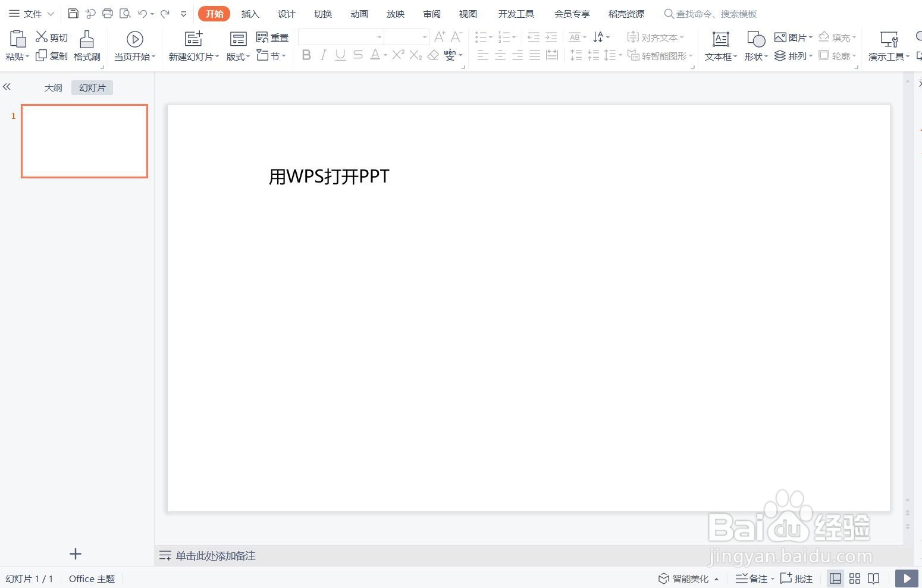This screenshot has height=588, width=922.
Task: Toggle Superscript formatting
Action: coord(399,55)
